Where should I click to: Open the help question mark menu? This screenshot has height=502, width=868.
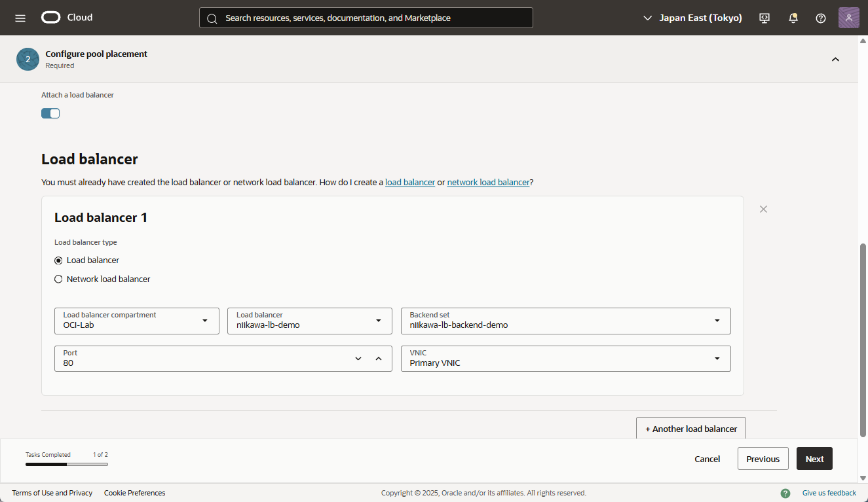[x=820, y=18]
